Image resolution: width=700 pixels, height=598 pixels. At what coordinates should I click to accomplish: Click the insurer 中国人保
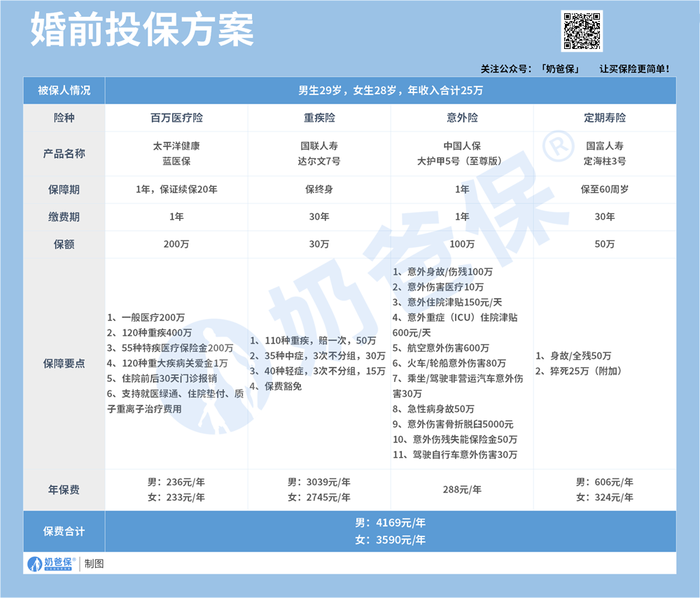[x=462, y=145]
